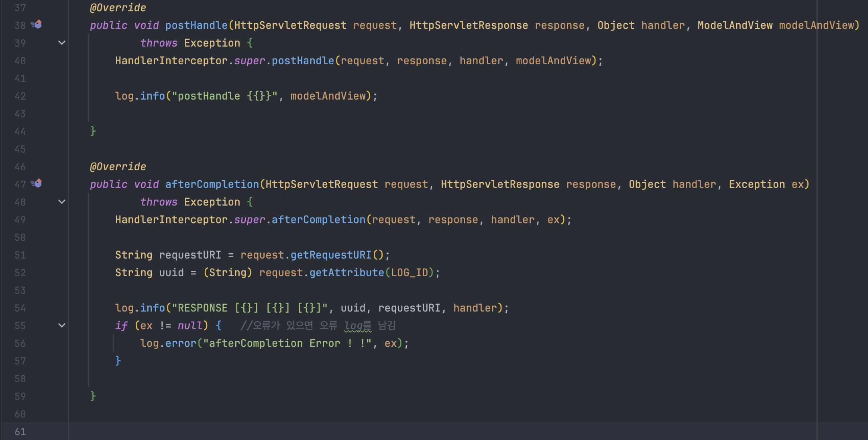The height and width of the screenshot is (440, 868).
Task: Click the override gutter icon beside afterCompletion
Action: point(37,183)
